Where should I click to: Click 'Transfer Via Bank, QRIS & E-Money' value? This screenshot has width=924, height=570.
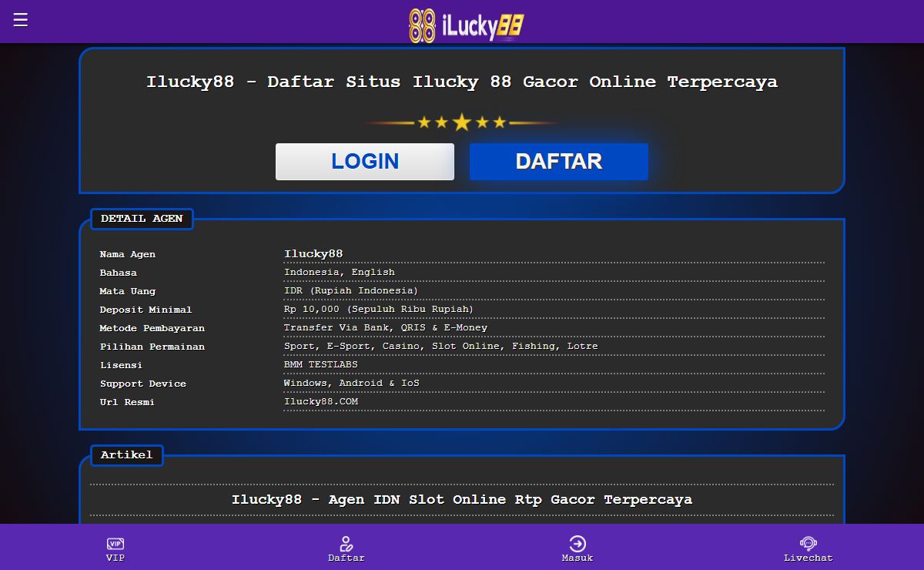coord(386,328)
